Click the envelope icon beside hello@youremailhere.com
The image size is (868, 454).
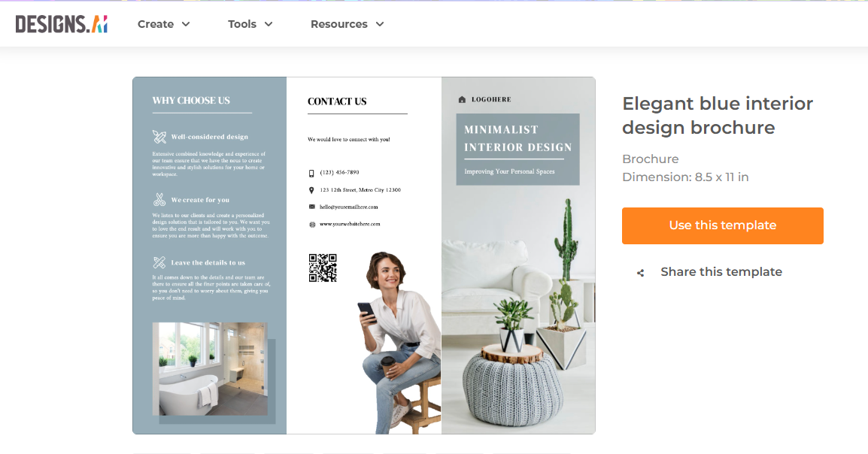[312, 207]
